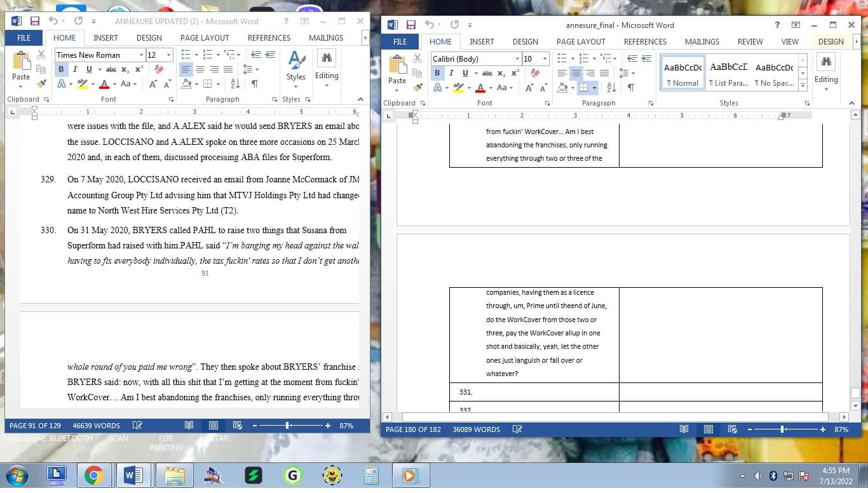Increase indent in ANNEXURE UPDATED window

[270, 55]
